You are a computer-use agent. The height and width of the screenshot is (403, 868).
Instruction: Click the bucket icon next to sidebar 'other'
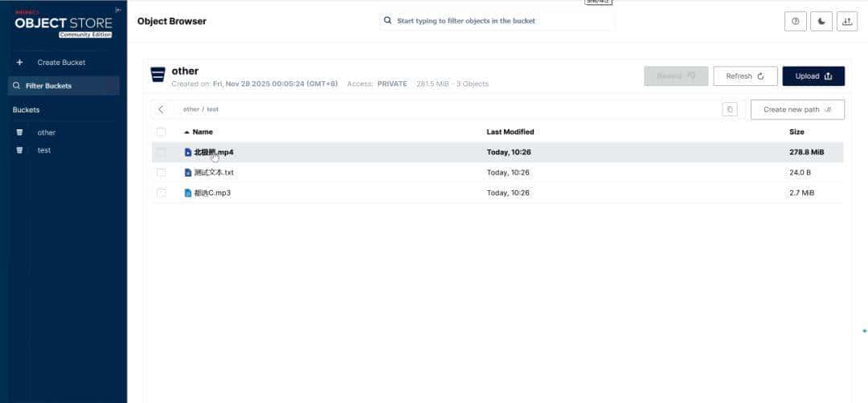click(20, 132)
